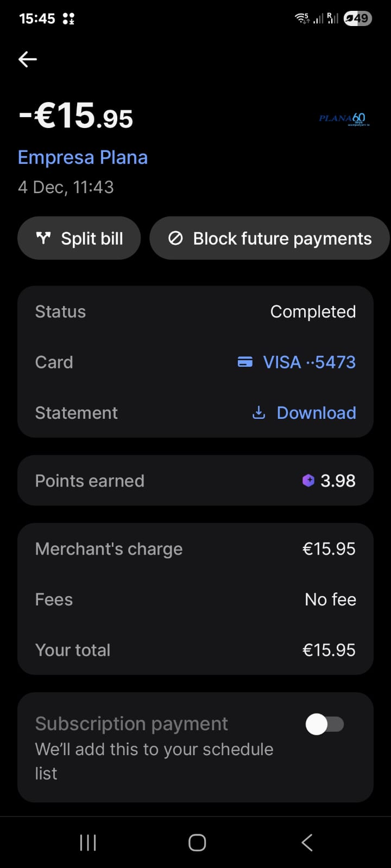Screen dimensions: 391x868
Task: Tap the Android back navigation chevron
Action: pyautogui.click(x=307, y=843)
